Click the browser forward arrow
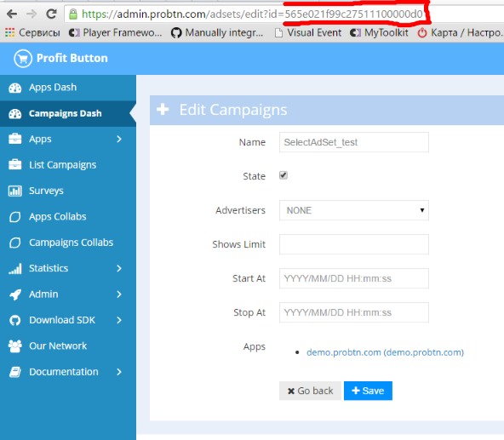This screenshot has width=504, height=440. pyautogui.click(x=31, y=14)
